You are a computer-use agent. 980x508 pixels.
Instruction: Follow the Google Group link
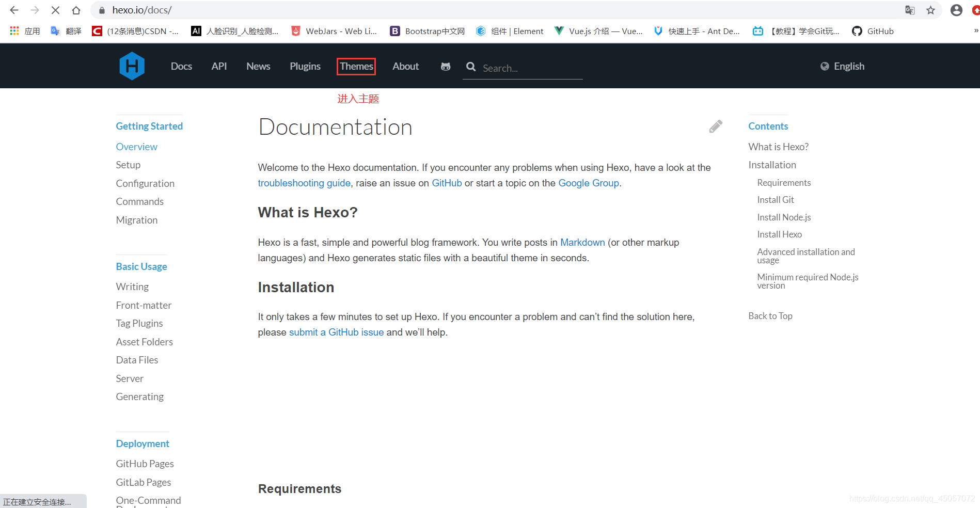589,183
